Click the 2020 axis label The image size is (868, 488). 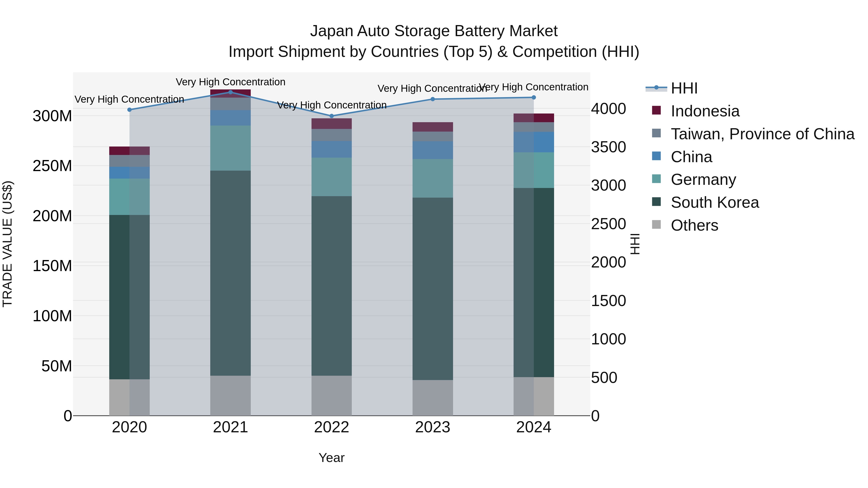(129, 427)
